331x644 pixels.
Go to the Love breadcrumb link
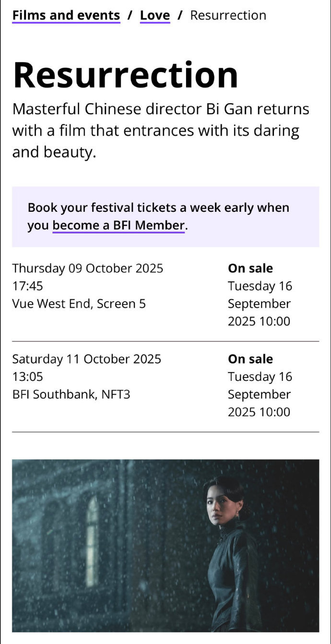[x=155, y=15]
